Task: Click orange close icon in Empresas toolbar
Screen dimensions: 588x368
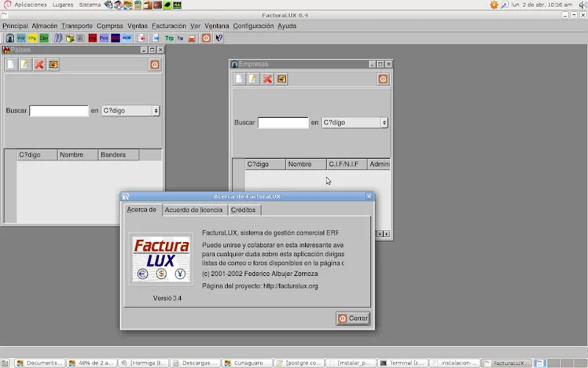Action: [383, 79]
